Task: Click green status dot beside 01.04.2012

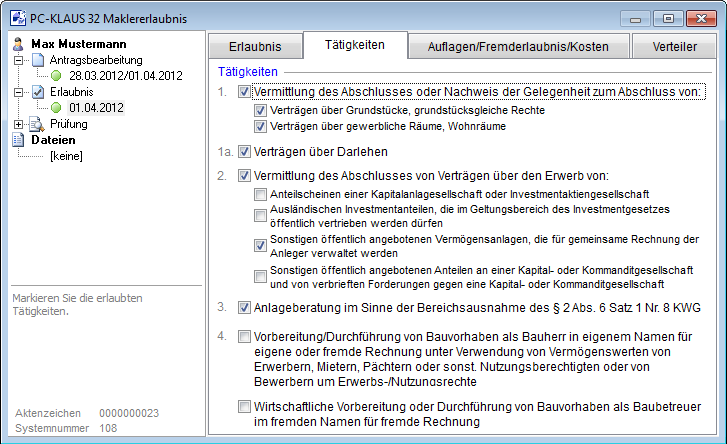Action: [x=56, y=108]
